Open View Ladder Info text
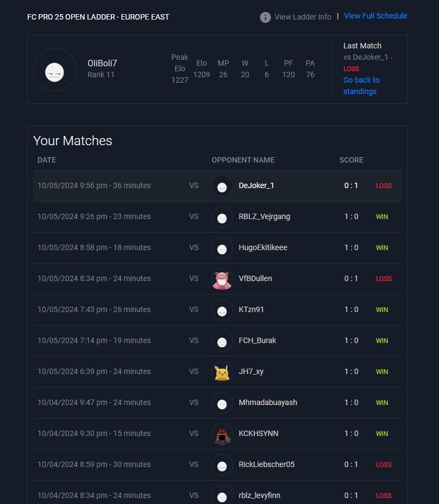Viewport: 439px width, 504px height. pos(303,17)
